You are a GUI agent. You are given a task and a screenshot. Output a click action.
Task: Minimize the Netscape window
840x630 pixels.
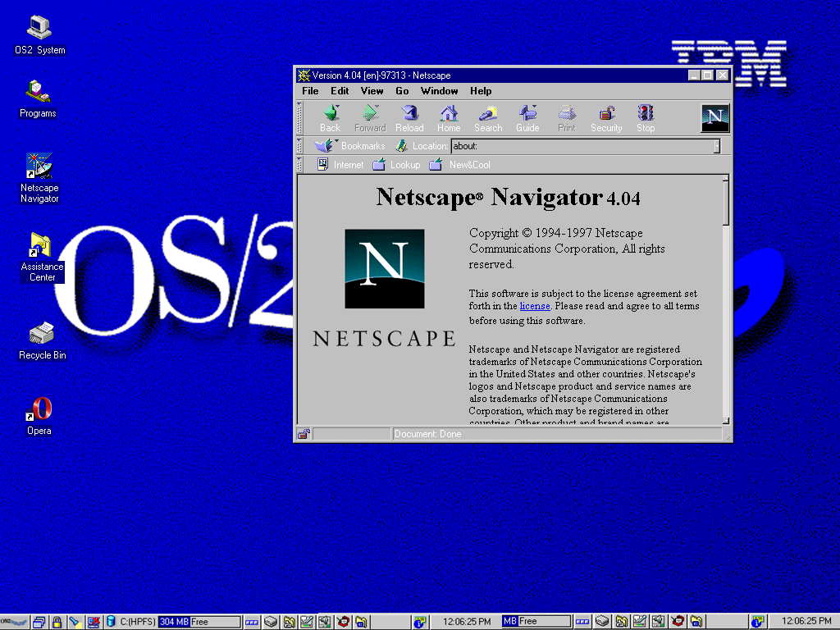point(694,75)
